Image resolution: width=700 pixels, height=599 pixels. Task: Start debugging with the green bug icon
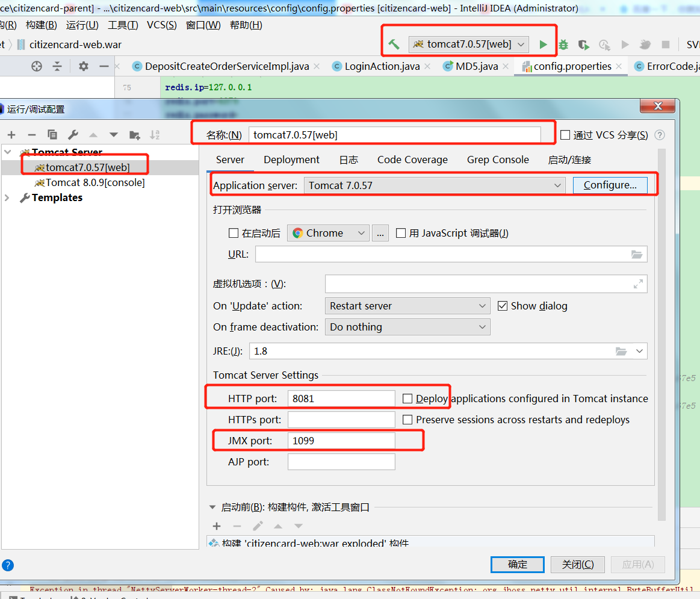(x=563, y=44)
